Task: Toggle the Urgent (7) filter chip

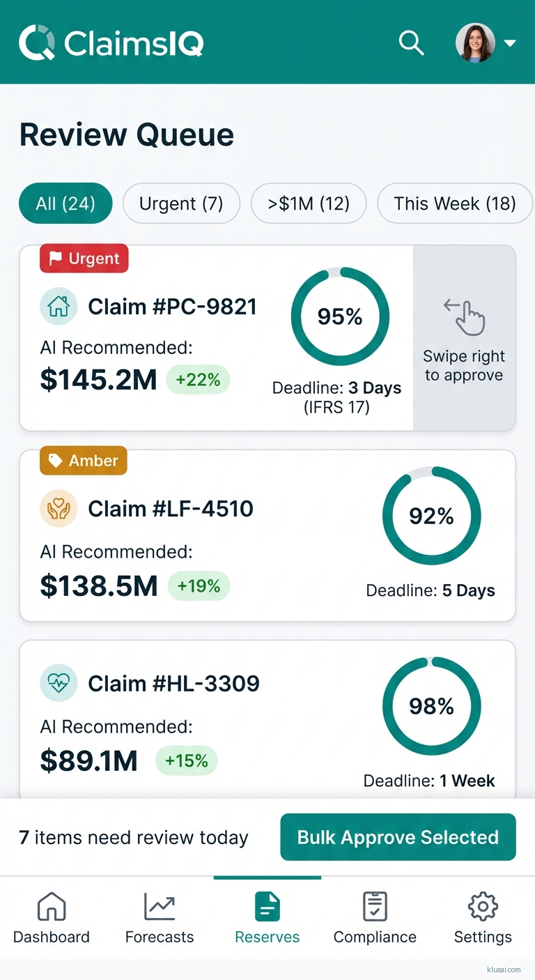Action: [181, 203]
